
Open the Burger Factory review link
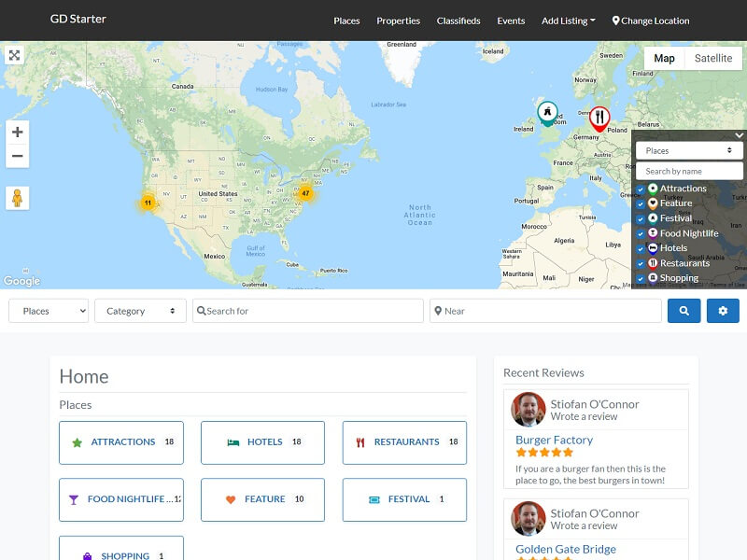pos(554,440)
